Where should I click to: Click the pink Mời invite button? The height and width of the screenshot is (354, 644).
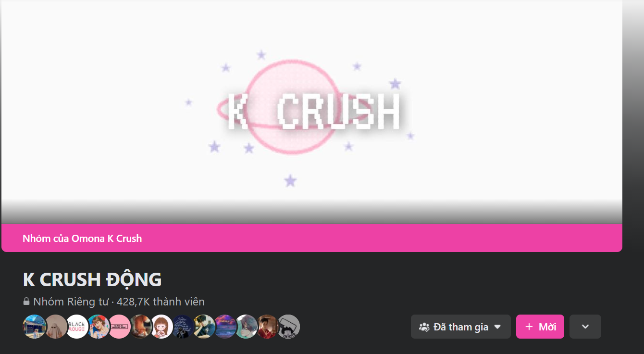click(x=540, y=327)
